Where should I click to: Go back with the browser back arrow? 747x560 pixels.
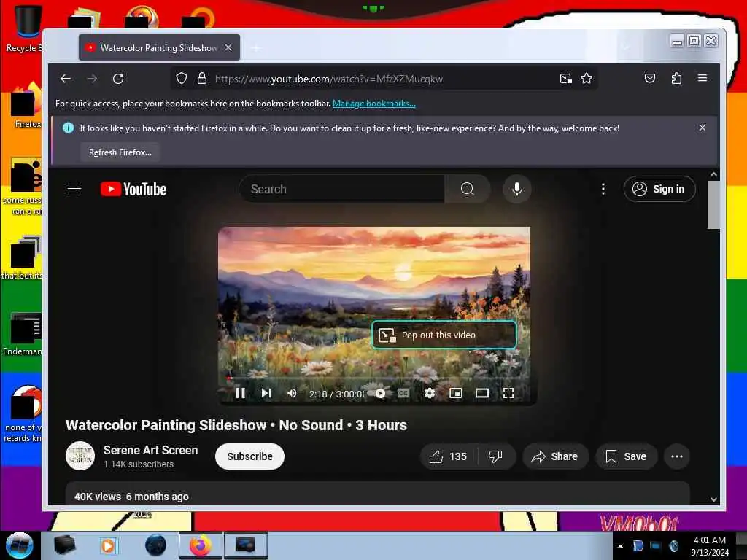66,79
